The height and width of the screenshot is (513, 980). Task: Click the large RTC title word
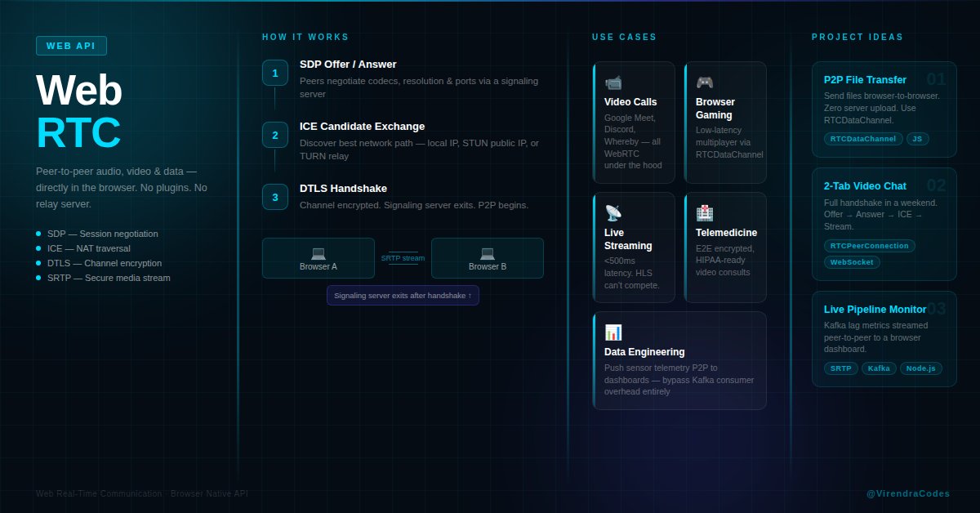pyautogui.click(x=78, y=133)
